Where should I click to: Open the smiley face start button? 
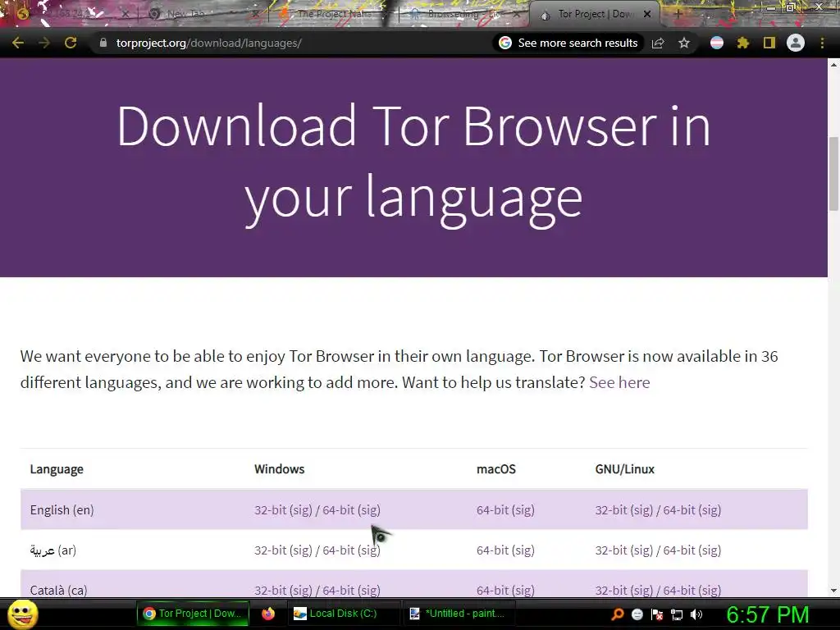[x=23, y=614]
